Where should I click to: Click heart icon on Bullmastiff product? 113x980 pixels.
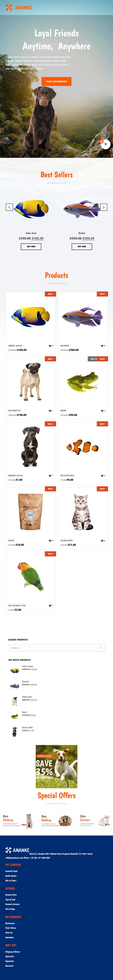[50, 411]
